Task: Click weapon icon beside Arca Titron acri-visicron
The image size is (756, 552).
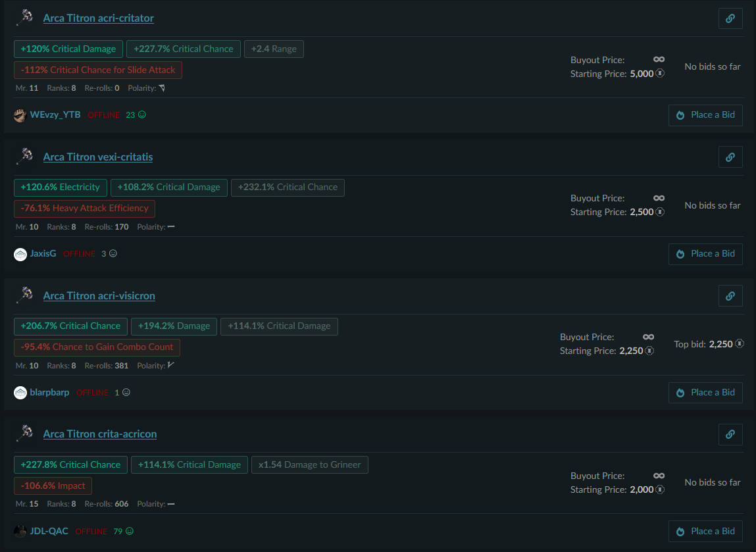Action: pos(24,295)
